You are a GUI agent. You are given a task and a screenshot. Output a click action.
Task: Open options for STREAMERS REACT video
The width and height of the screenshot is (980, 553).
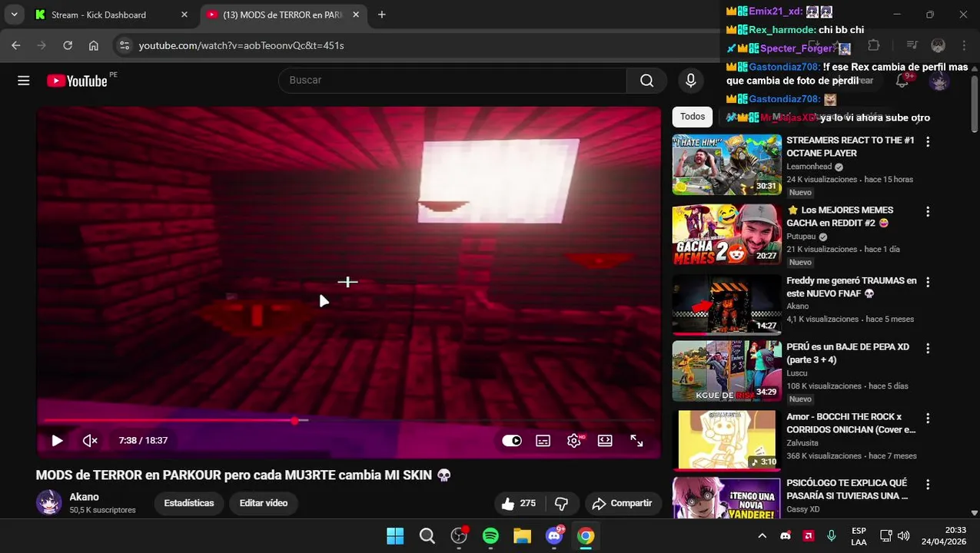click(x=928, y=142)
